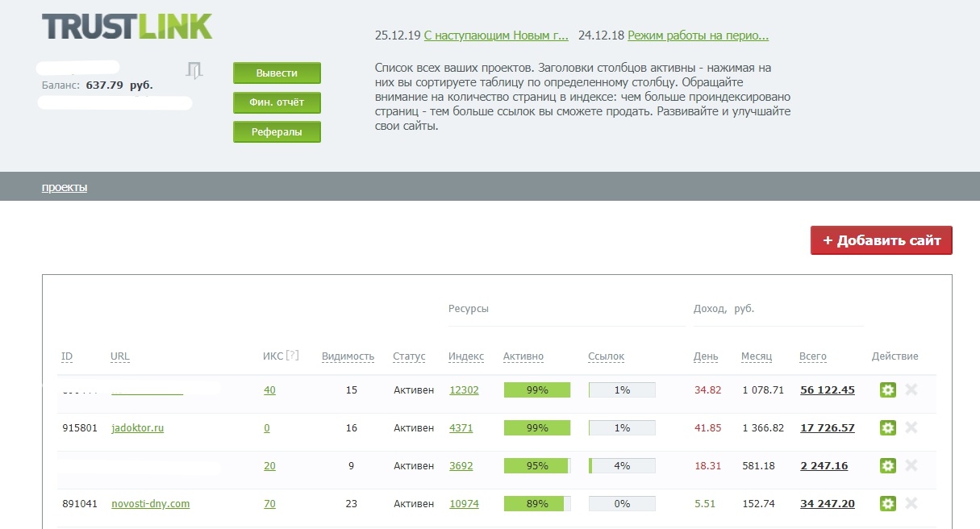The image size is (980, 529).
Task: Click the 99% active bar for jadoktor.ru
Action: click(x=536, y=428)
